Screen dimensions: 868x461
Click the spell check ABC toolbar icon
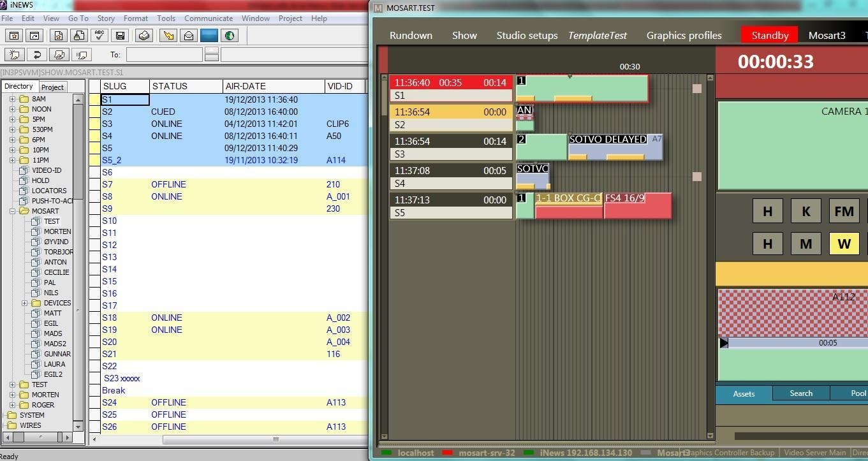tap(99, 36)
